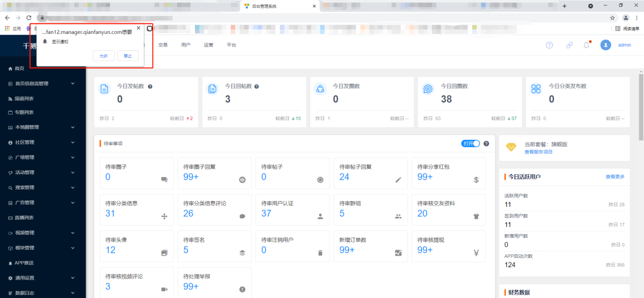Open the 待审分类信息 31 card
The height and width of the screenshot is (298, 644).
[x=136, y=210]
